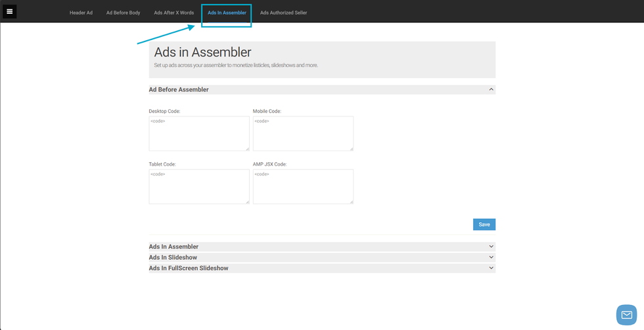Click into the AMP JSX Code text area
The height and width of the screenshot is (330, 644).
click(x=302, y=186)
